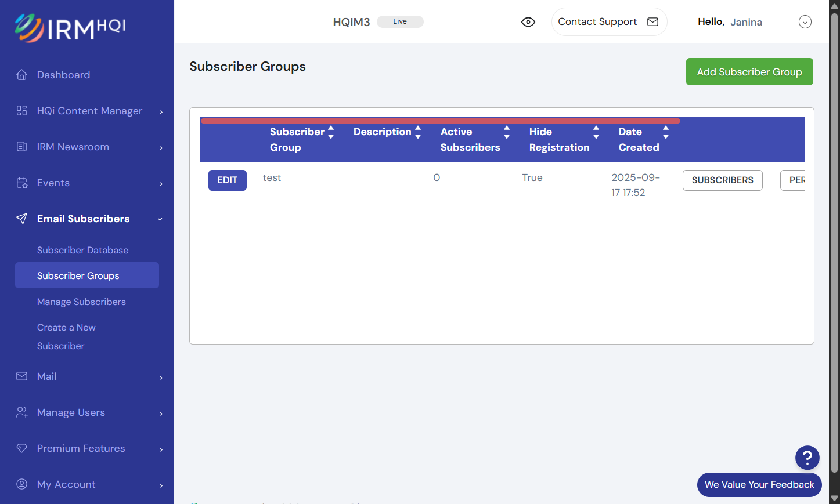Click the envelope icon in Contact Support
Screen dimensions: 840x504
click(653, 22)
